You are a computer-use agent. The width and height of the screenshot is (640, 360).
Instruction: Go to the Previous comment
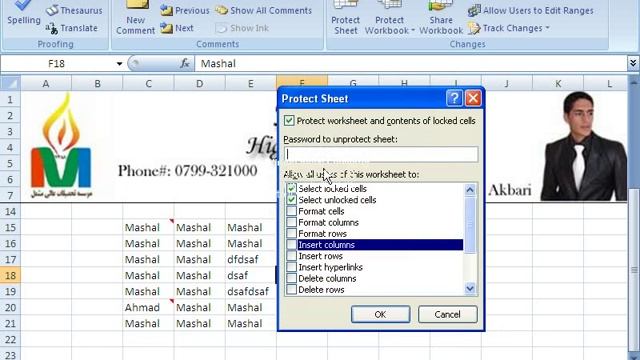click(184, 10)
